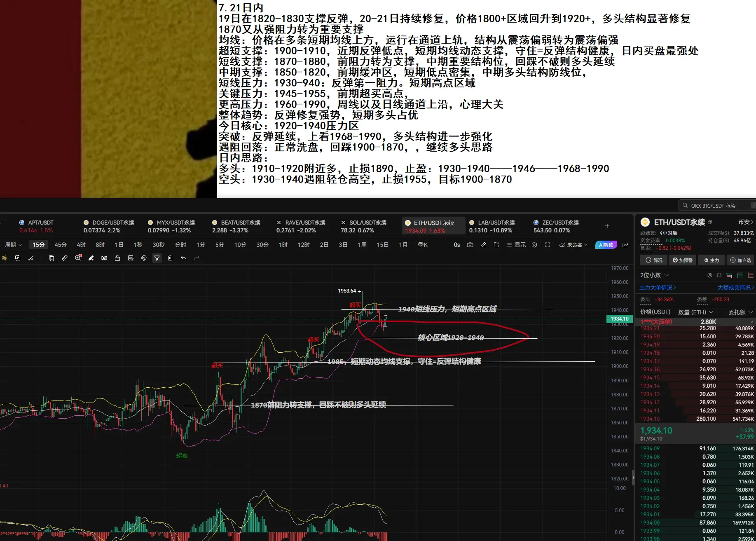Switch to the 4时 timeframe
756x541 pixels.
[x=81, y=245]
